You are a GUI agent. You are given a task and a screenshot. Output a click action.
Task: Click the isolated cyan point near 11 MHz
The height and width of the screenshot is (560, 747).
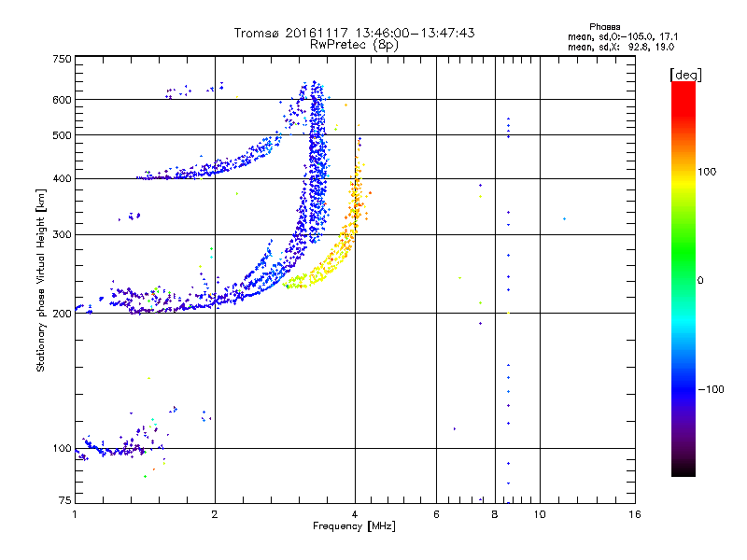[565, 219]
